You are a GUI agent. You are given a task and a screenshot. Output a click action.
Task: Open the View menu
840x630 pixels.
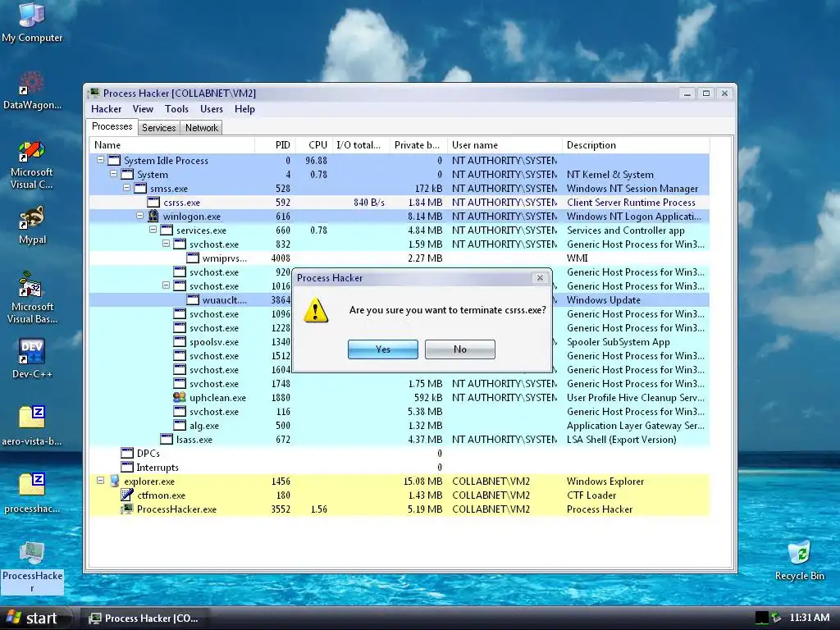click(x=143, y=109)
